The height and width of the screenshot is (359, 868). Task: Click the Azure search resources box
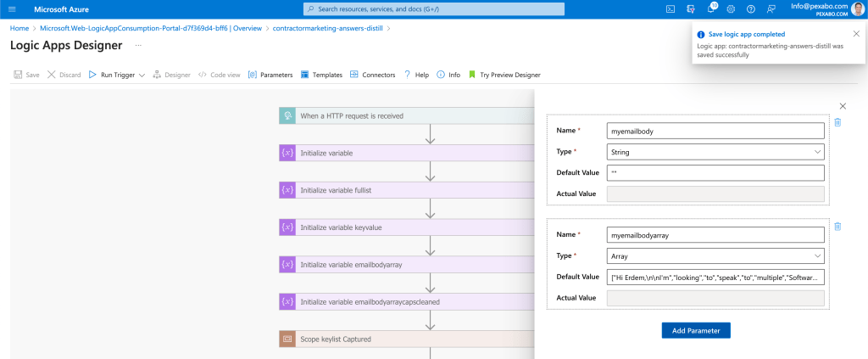tap(434, 8)
